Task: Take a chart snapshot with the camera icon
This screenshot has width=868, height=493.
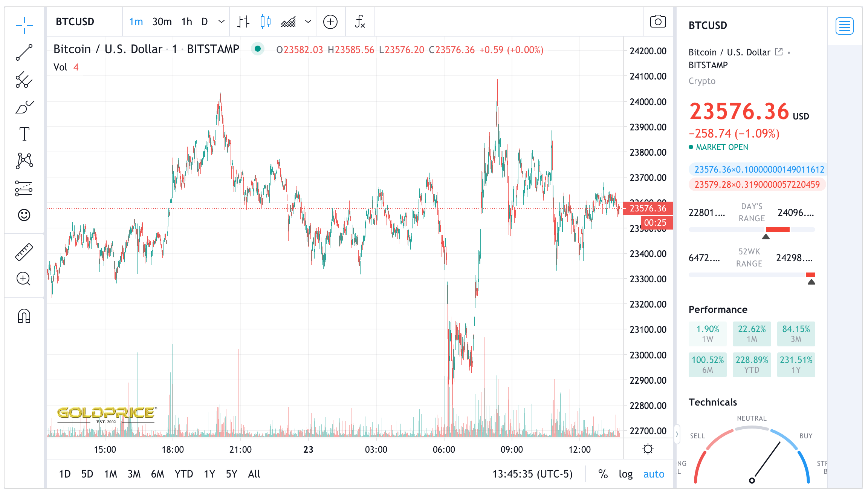Action: coord(658,21)
